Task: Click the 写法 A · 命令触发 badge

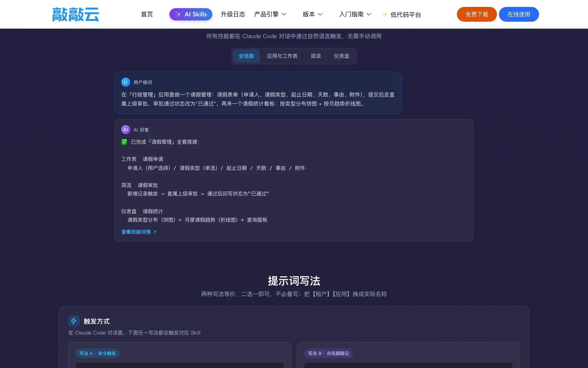Action: pyautogui.click(x=97, y=353)
